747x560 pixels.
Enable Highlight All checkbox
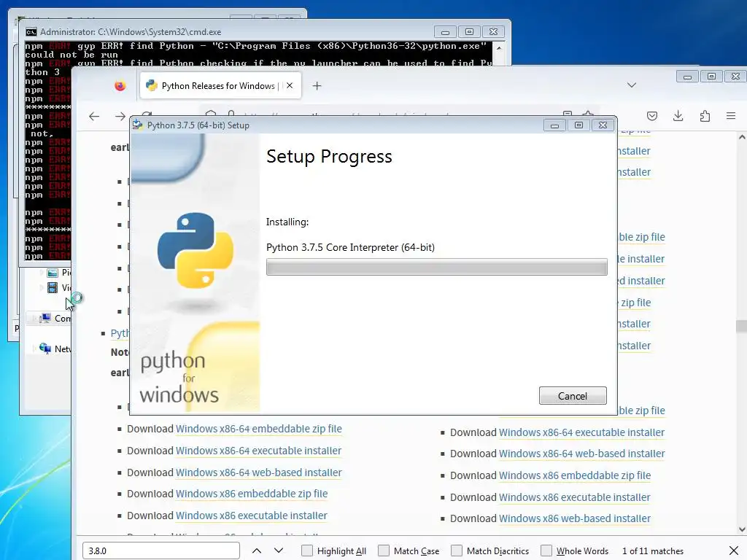[x=307, y=551]
